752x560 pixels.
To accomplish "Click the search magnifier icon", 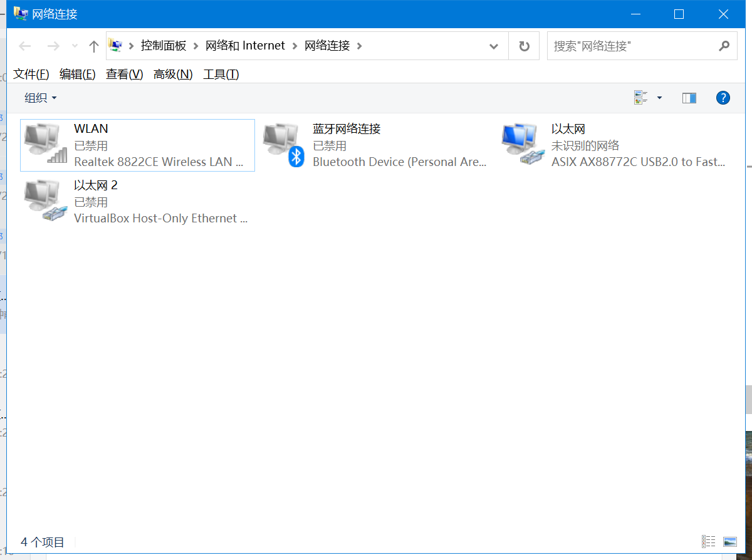I will [724, 46].
